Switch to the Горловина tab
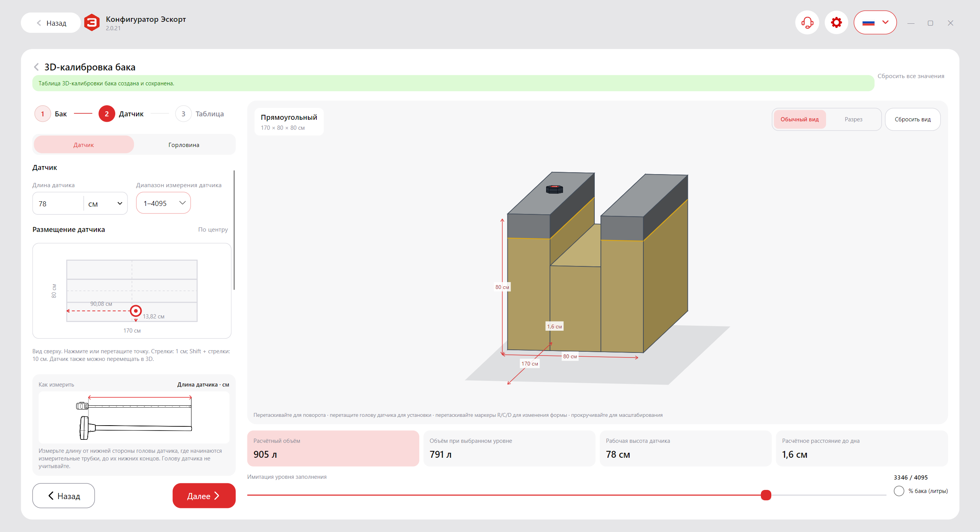The image size is (980, 532). (x=184, y=145)
